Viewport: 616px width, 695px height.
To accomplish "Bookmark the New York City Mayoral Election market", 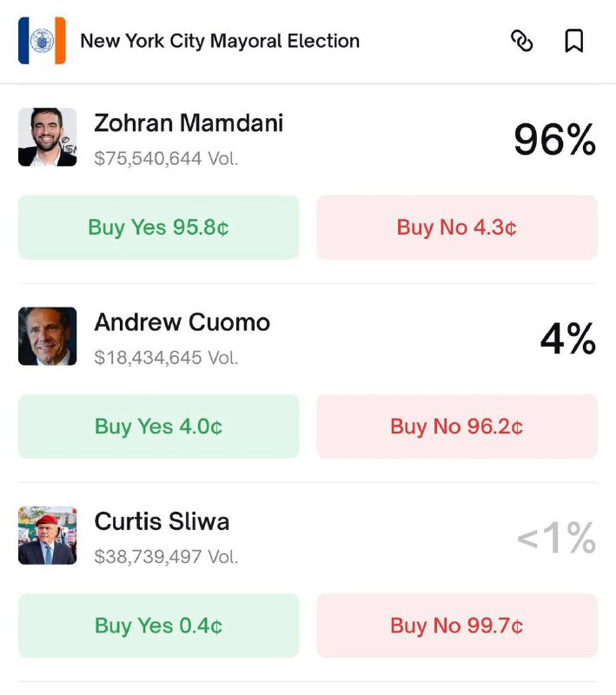I will pos(574,41).
